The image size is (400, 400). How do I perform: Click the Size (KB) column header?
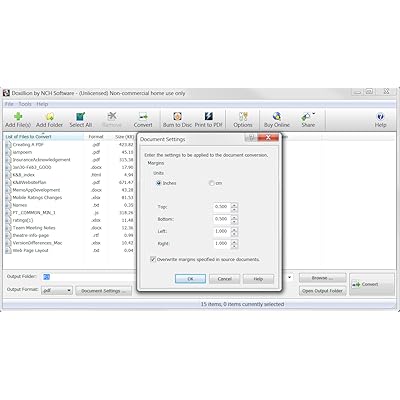pyautogui.click(x=123, y=137)
